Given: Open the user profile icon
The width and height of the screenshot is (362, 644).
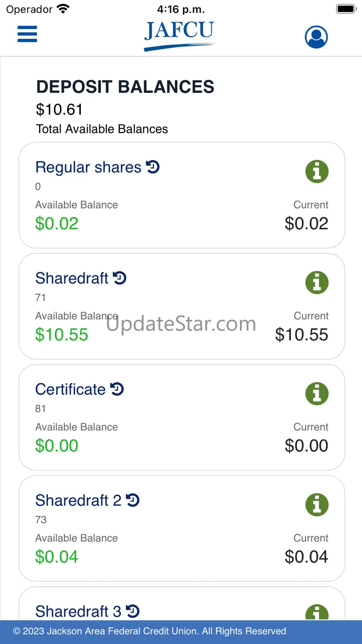Looking at the screenshot, I should tap(316, 37).
